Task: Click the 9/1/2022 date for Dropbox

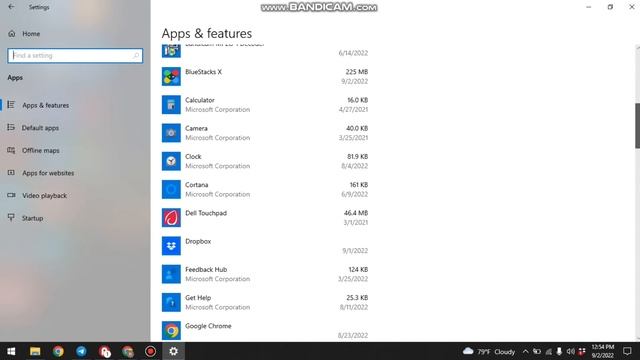Action: tap(355, 251)
